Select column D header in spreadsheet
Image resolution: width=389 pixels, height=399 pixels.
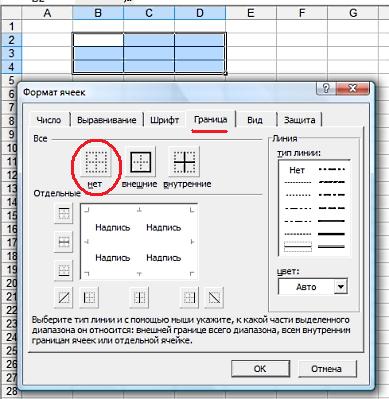coord(200,13)
